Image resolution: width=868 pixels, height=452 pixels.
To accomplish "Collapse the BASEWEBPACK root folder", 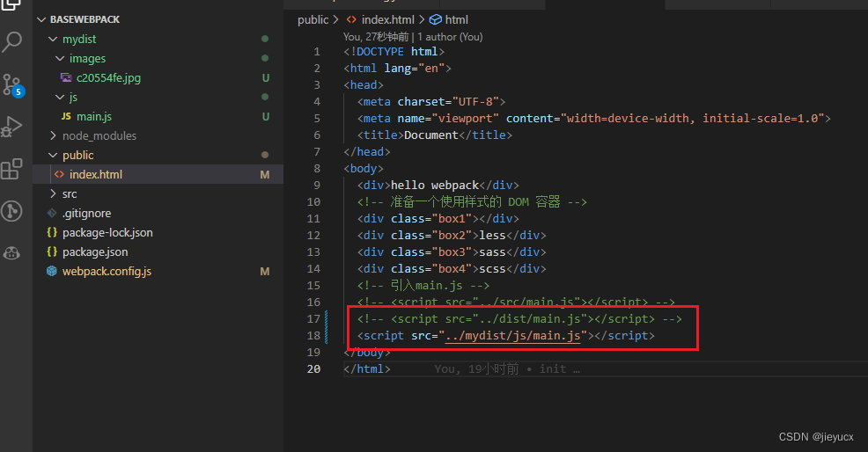I will click(x=41, y=19).
